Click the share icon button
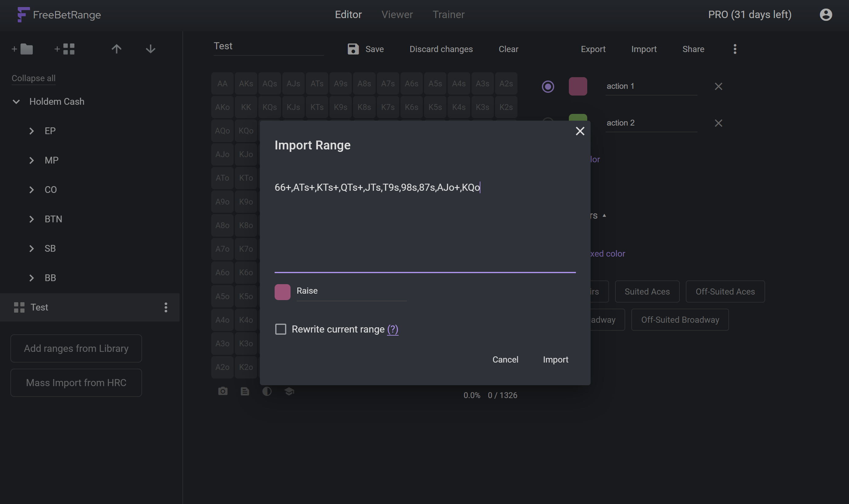This screenshot has width=849, height=504. tap(693, 49)
